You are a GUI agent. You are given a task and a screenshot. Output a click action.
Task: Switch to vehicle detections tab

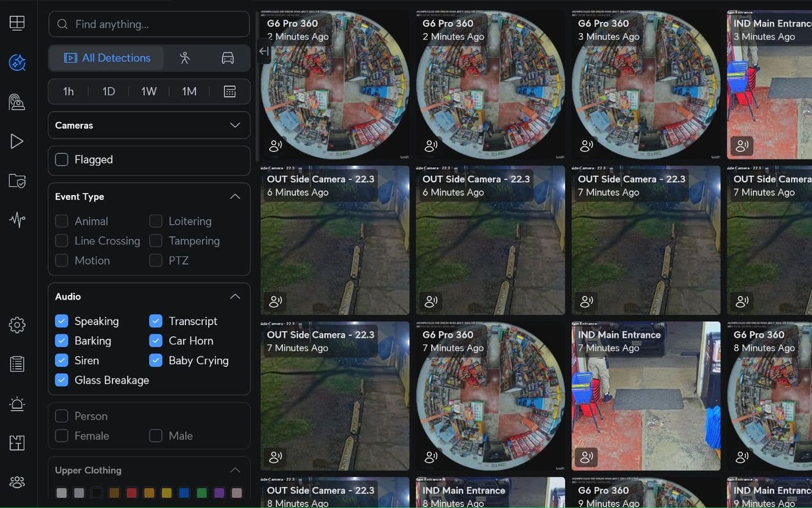pyautogui.click(x=228, y=57)
